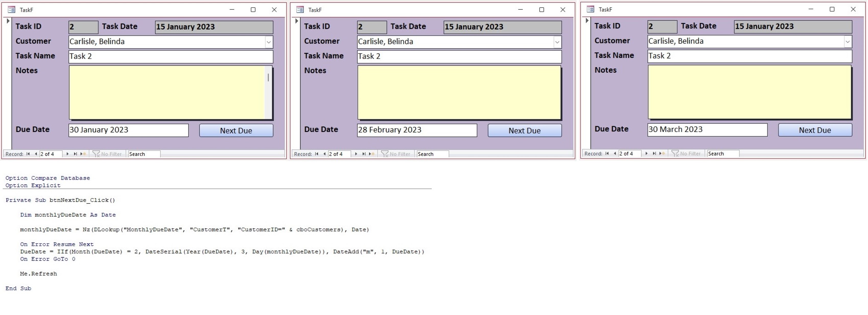This screenshot has width=868, height=315.
Task: Toggle No Filter in middle navigation bar
Action: point(396,154)
